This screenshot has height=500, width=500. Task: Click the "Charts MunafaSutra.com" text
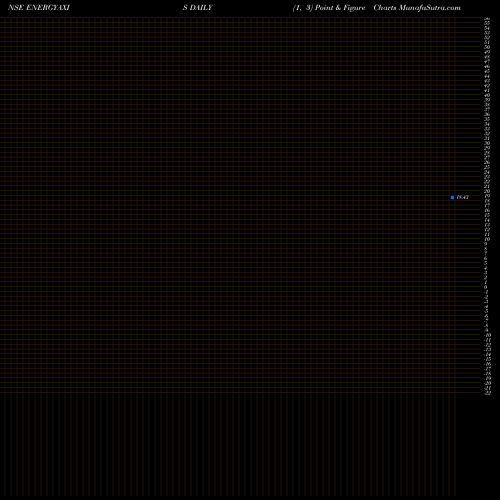pos(417,8)
